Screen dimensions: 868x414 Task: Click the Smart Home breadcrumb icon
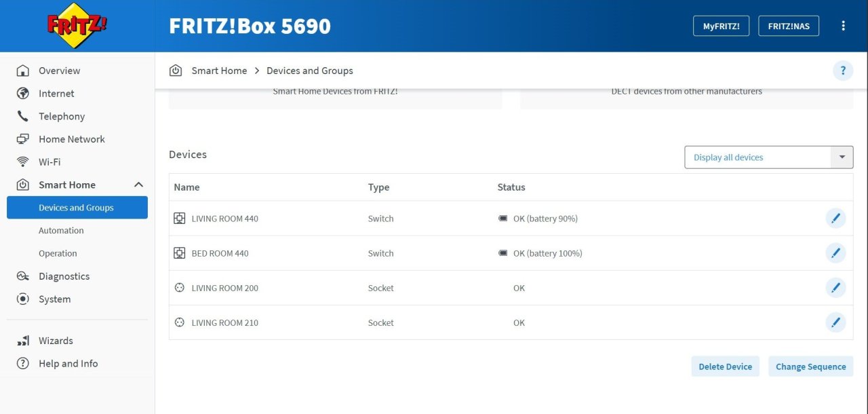point(176,71)
